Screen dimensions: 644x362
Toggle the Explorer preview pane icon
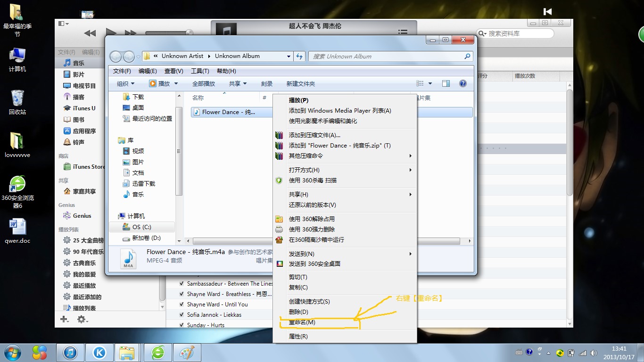(x=446, y=83)
